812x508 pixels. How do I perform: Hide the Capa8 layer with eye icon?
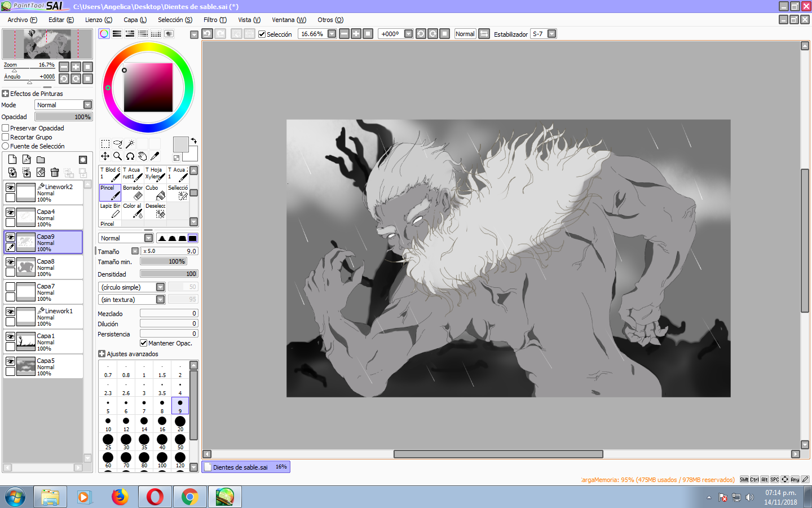pyautogui.click(x=10, y=262)
